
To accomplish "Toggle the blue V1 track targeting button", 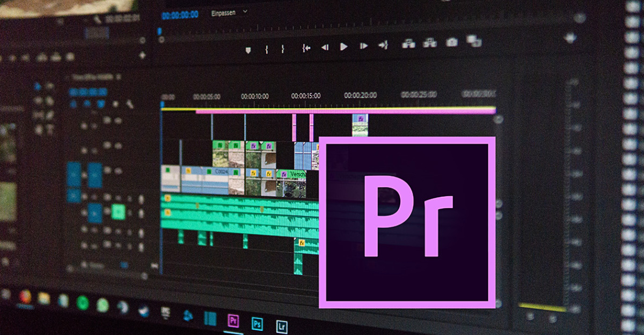I will pyautogui.click(x=95, y=174).
